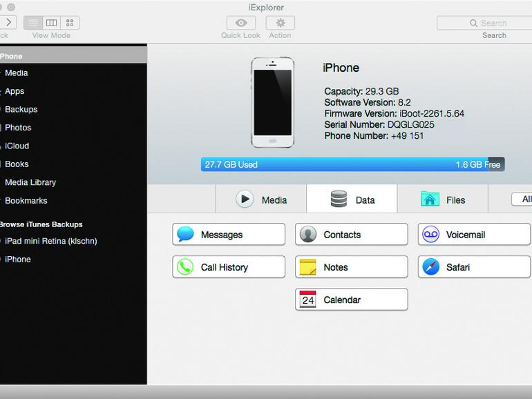Select the iPad mini Retina backup
The height and width of the screenshot is (399, 532).
coord(73,241)
